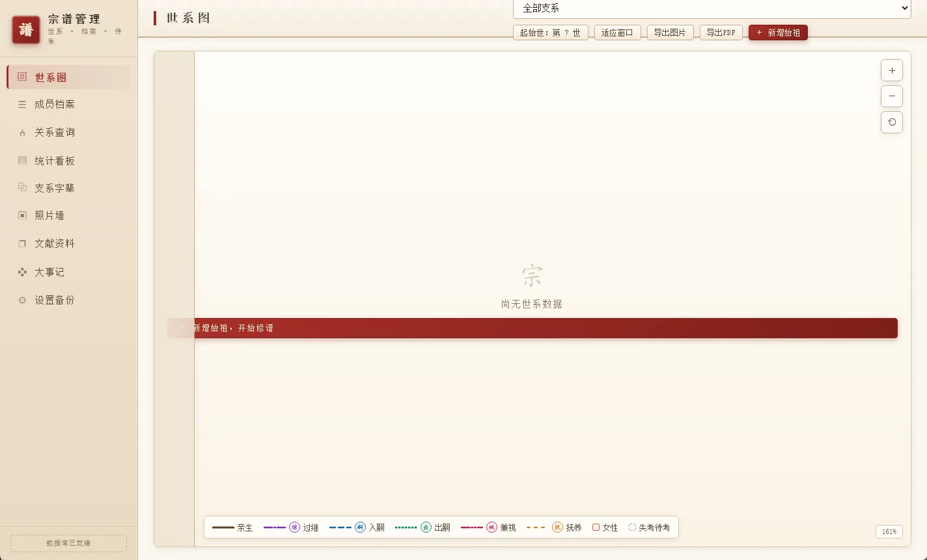Zoom out with the minus button
Viewport: 927px width, 560px height.
[x=892, y=96]
